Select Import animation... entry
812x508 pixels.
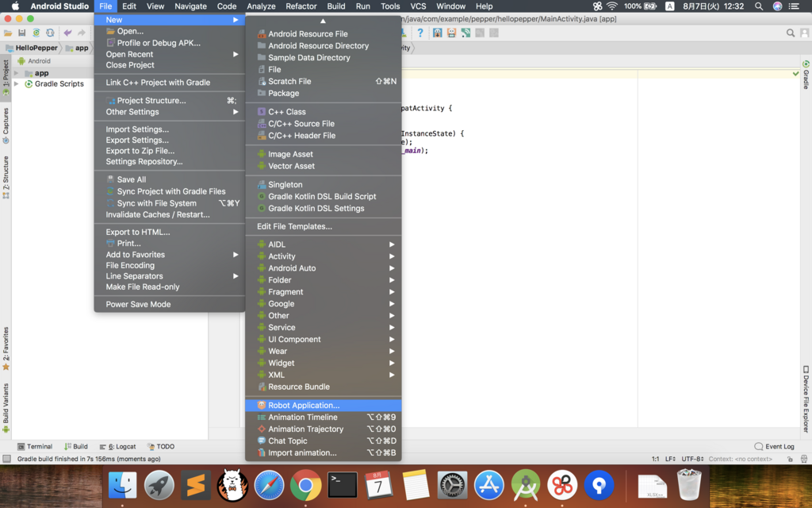(x=324, y=453)
